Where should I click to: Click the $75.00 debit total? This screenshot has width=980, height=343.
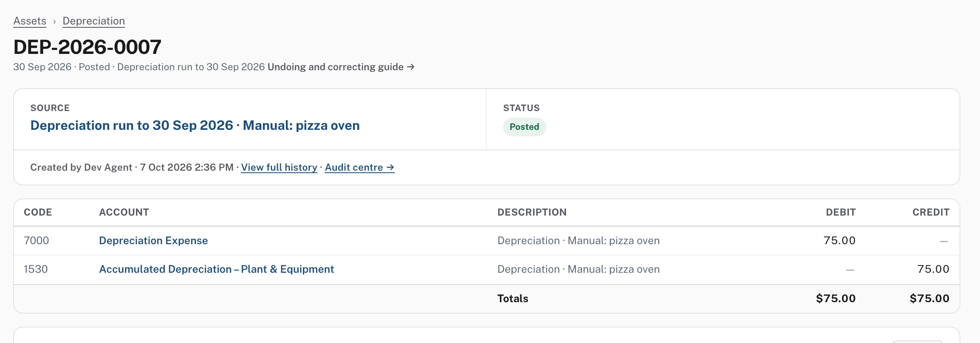pyautogui.click(x=836, y=298)
